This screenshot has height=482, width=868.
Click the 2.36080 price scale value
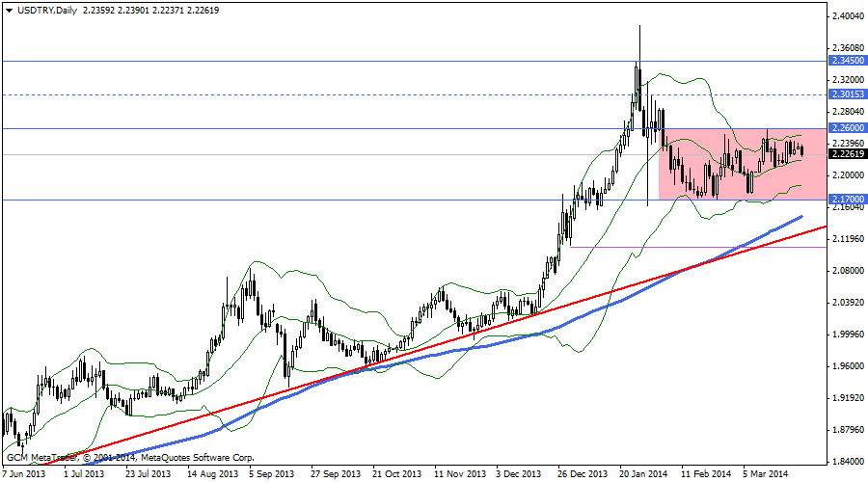point(848,48)
